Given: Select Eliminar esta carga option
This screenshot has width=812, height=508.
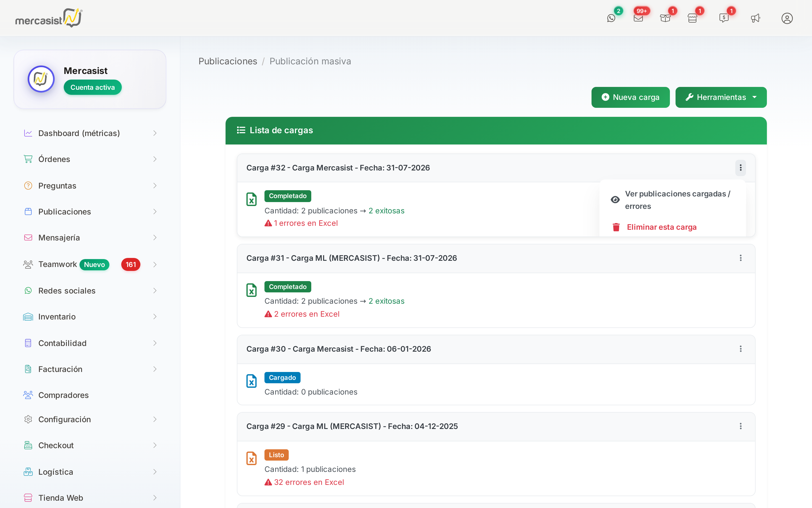Looking at the screenshot, I should point(672,227).
